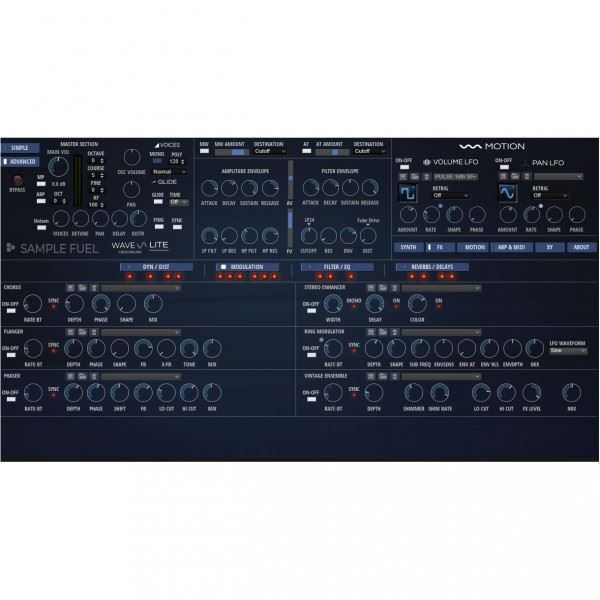Toggle the Ring Modulator ON-OFF switch
This screenshot has height=600, width=600.
[x=311, y=355]
